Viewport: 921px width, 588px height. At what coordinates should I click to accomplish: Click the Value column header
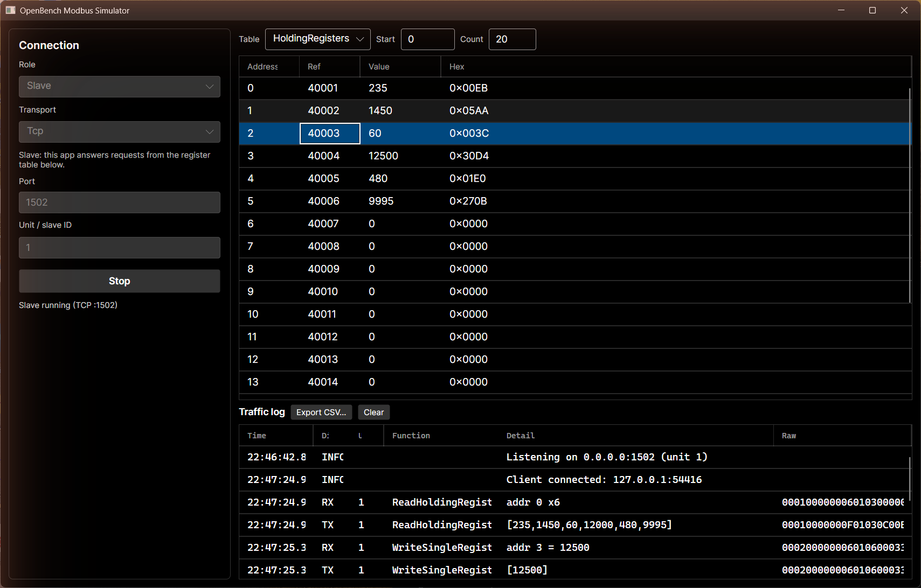pos(400,67)
